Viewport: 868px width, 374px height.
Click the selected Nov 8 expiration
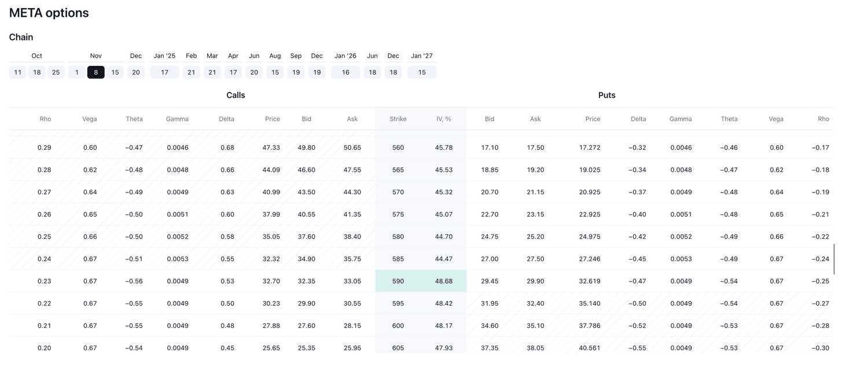pos(96,72)
